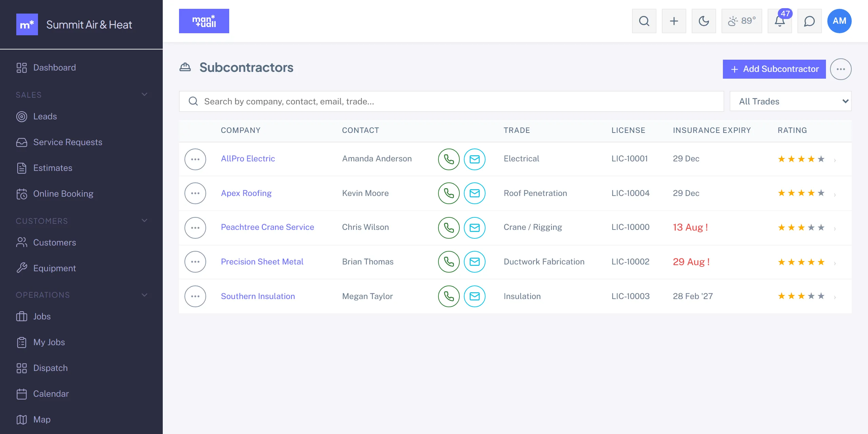Viewport: 868px width, 434px height.
Task: Open row actions for Peachtree Crane Service
Action: coord(195,228)
